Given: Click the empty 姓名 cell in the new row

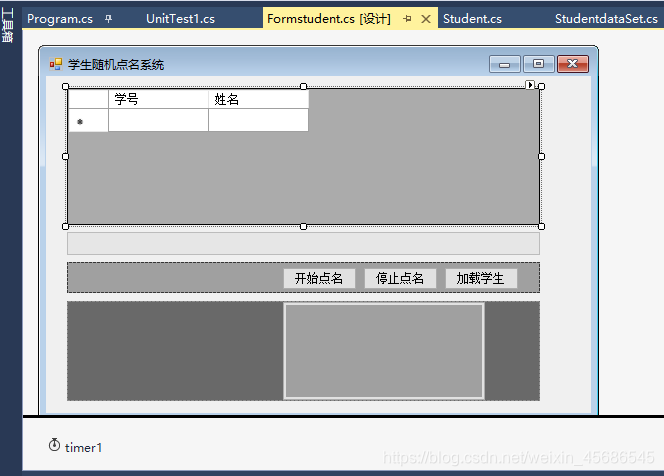Looking at the screenshot, I should 258,120.
